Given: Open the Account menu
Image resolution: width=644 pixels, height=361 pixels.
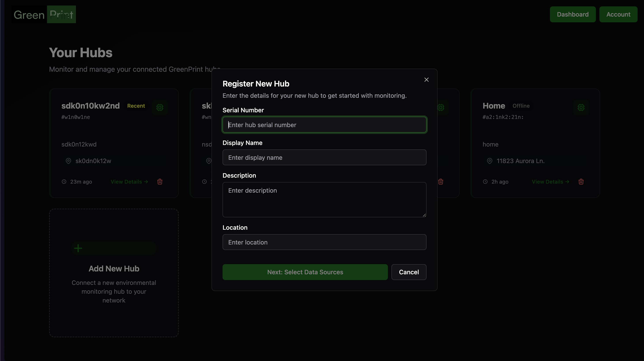Looking at the screenshot, I should (x=618, y=15).
